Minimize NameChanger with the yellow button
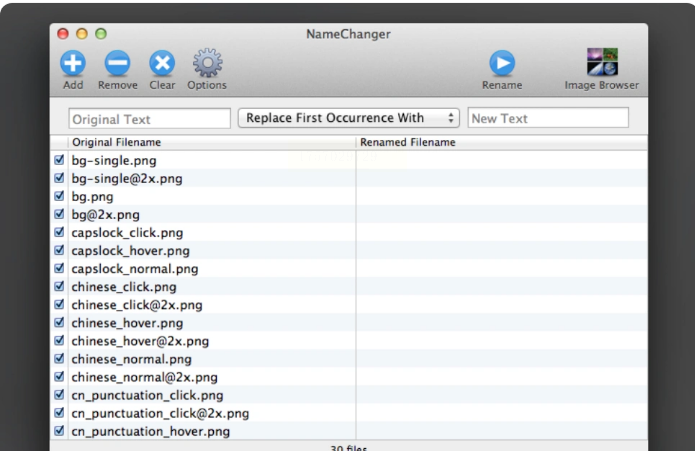The width and height of the screenshot is (695, 451). tap(82, 34)
